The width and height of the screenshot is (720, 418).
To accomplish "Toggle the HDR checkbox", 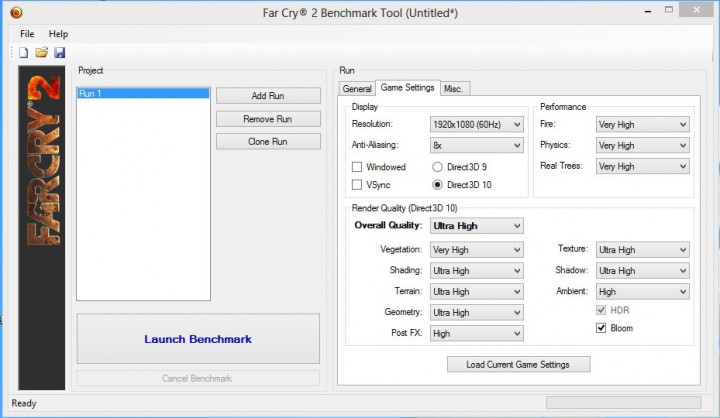I will (601, 310).
